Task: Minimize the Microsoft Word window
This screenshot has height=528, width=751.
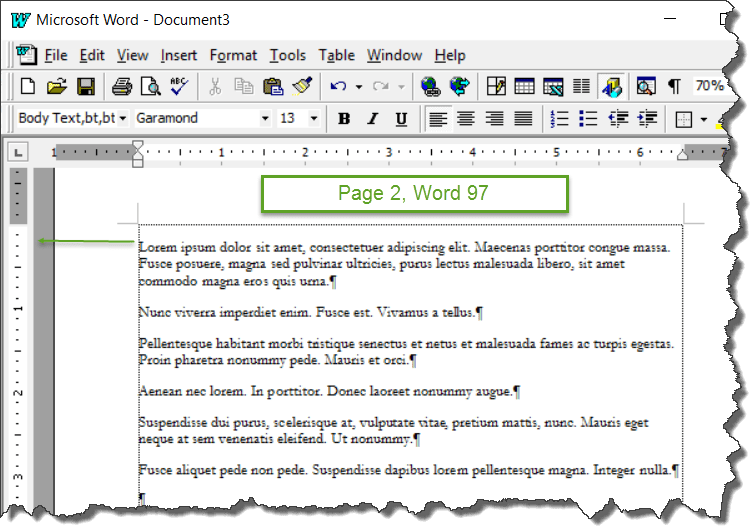Action: click(670, 19)
